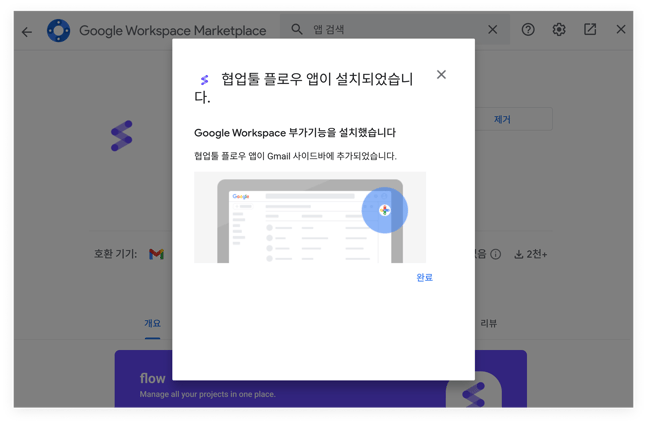Click the 제거 button
647x424 pixels.
click(502, 120)
